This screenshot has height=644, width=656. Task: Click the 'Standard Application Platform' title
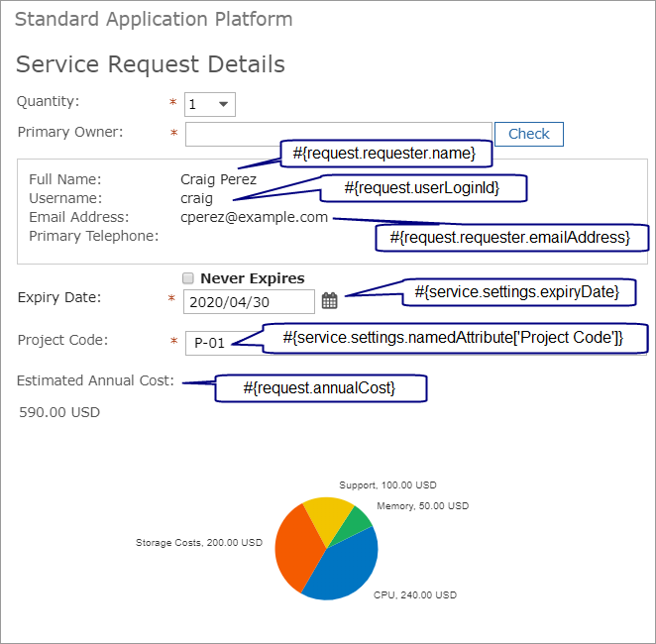point(154,19)
